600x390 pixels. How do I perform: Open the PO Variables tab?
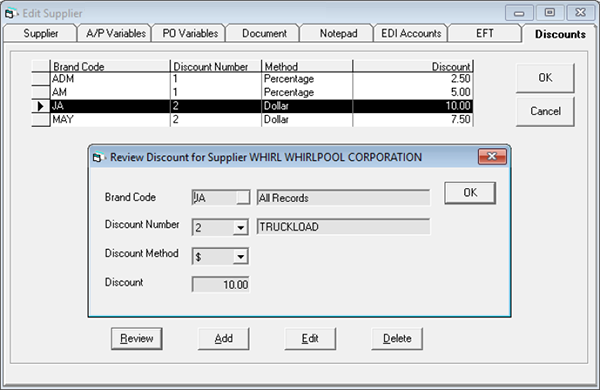click(190, 33)
